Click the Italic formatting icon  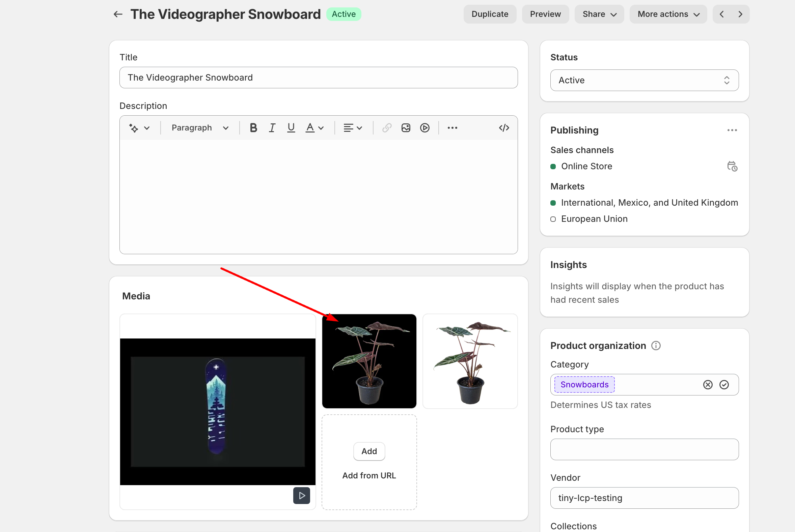coord(271,127)
